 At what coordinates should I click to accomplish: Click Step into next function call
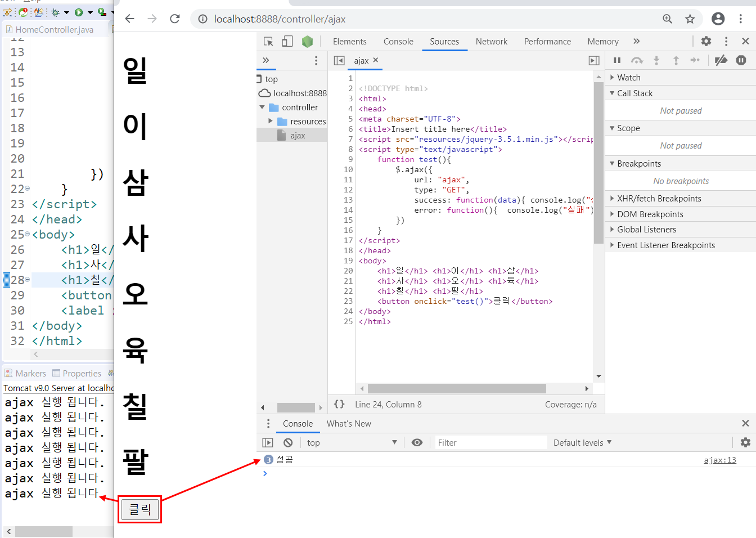coord(656,60)
